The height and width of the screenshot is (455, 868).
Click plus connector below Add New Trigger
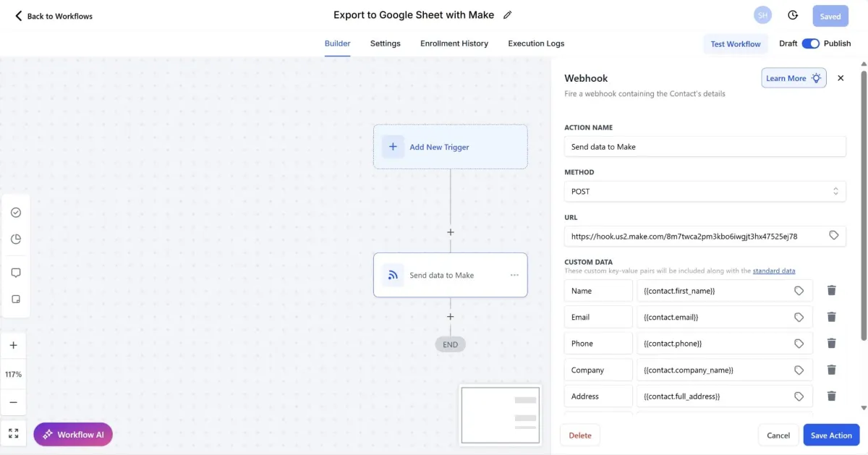tap(450, 232)
